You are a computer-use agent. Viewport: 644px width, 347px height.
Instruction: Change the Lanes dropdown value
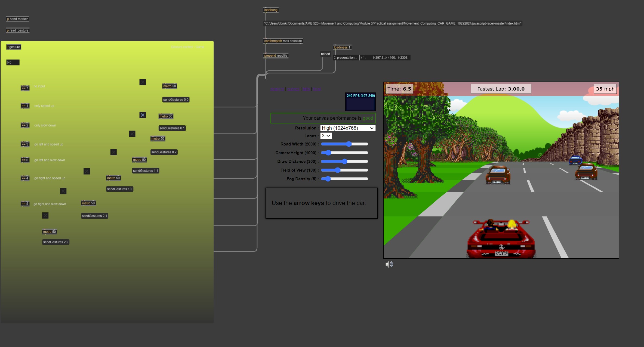coord(325,136)
